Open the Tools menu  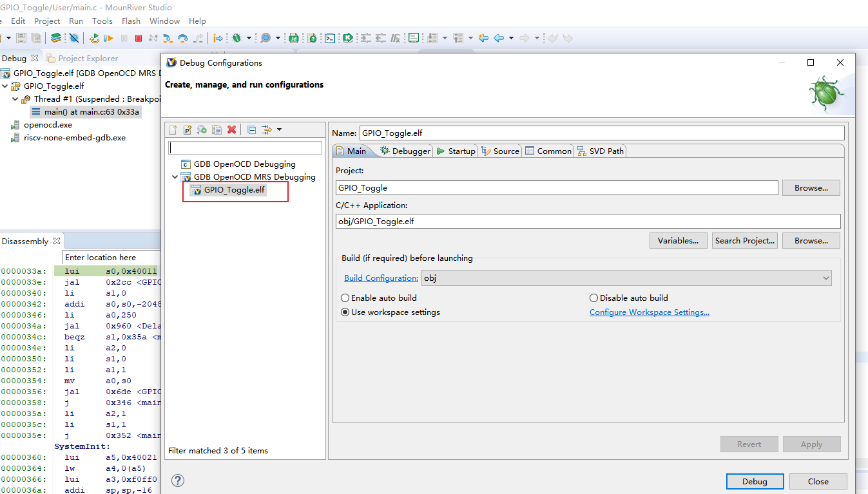tap(102, 21)
